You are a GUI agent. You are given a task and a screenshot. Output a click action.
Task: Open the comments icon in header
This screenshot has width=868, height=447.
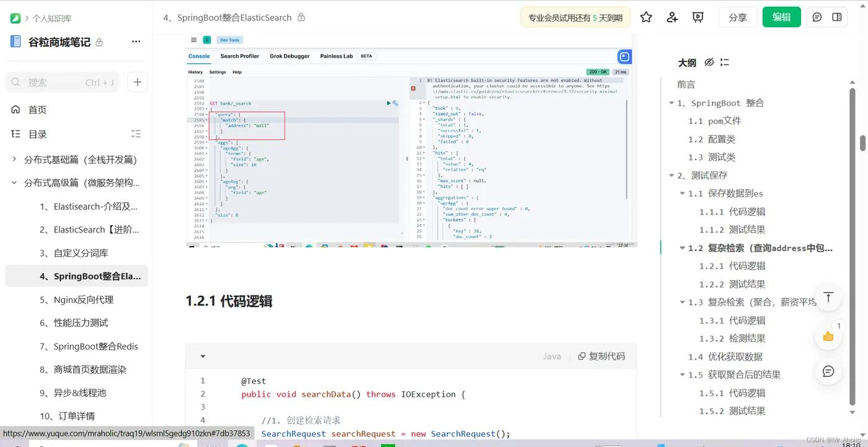tap(817, 17)
